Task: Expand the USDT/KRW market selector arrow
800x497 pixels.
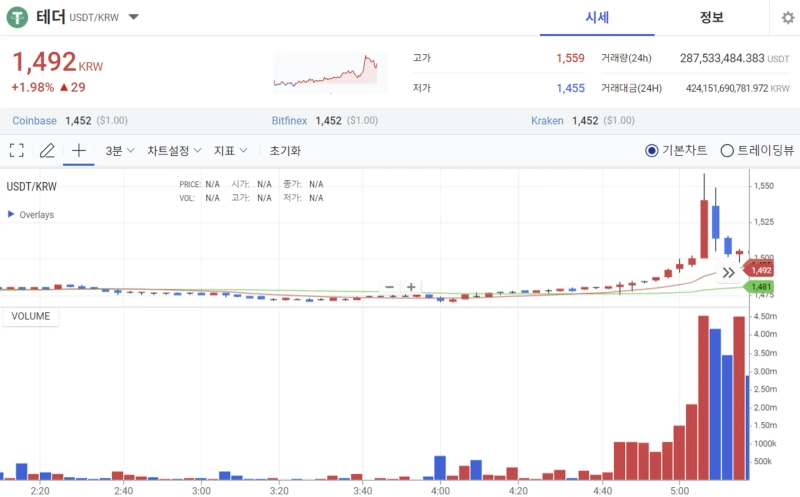Action: click(x=134, y=18)
